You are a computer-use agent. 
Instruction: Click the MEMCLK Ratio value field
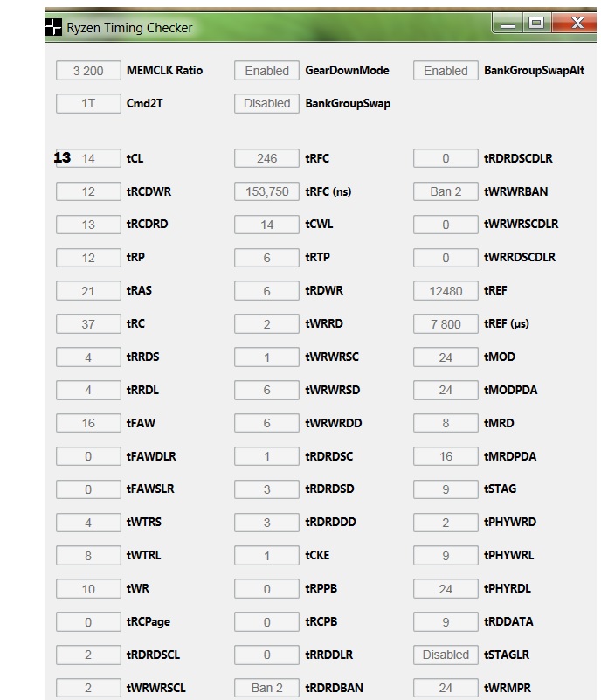(88, 71)
